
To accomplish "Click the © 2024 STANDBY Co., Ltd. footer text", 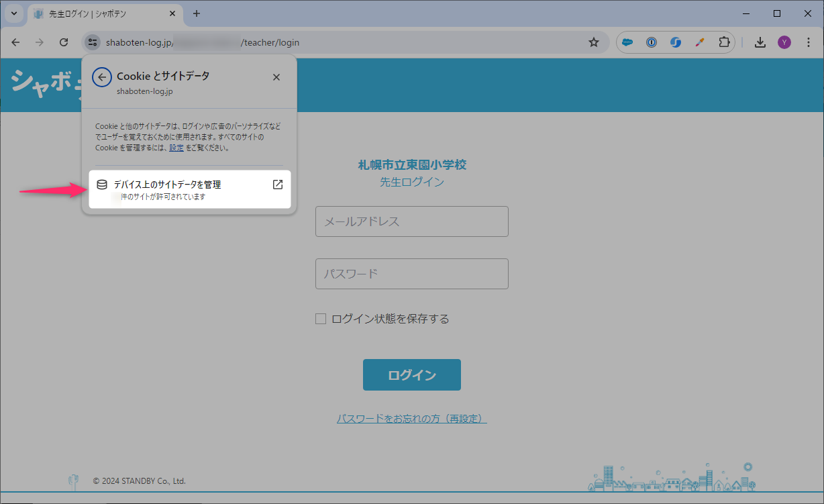I will [x=140, y=481].
